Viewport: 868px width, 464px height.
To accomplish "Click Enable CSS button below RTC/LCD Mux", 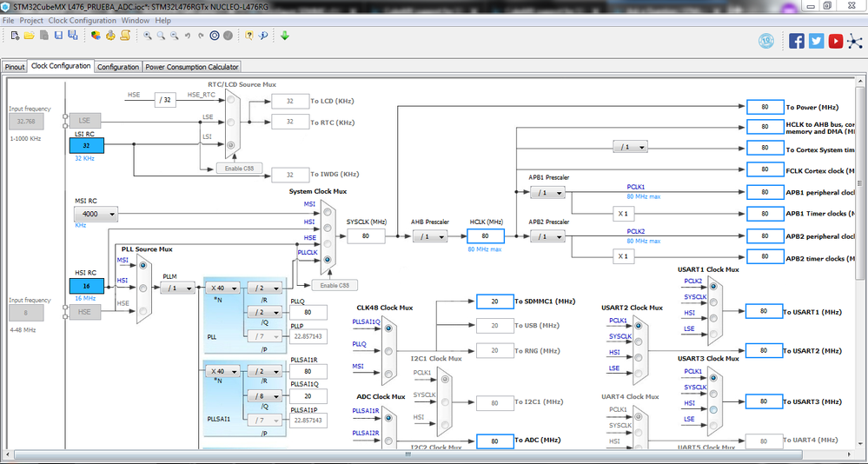I will (239, 169).
